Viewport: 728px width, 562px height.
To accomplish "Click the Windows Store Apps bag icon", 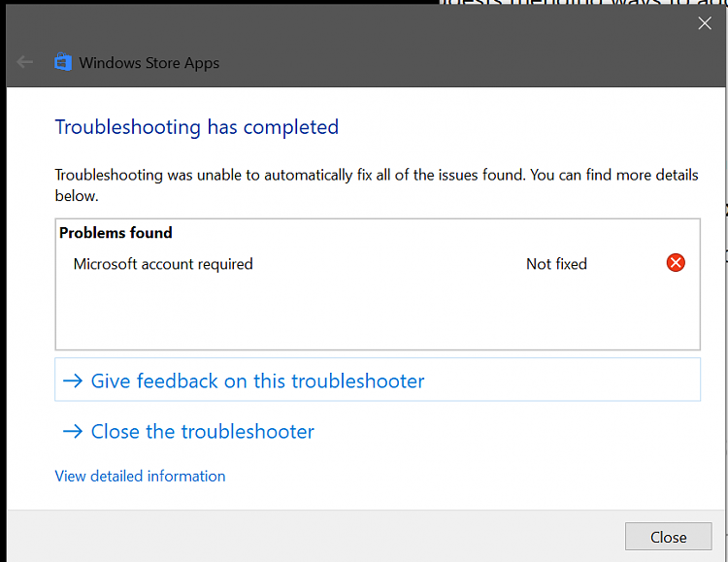I will (x=63, y=62).
